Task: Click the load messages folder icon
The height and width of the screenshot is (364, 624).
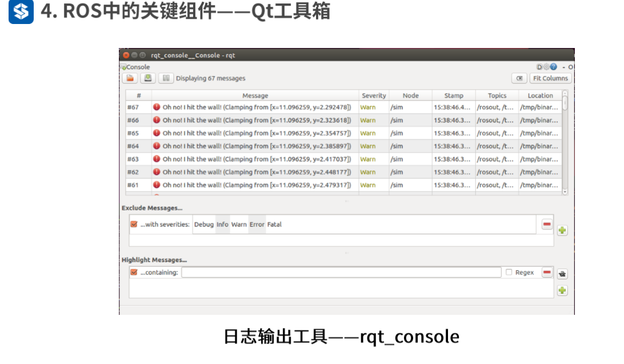Action: coord(130,78)
